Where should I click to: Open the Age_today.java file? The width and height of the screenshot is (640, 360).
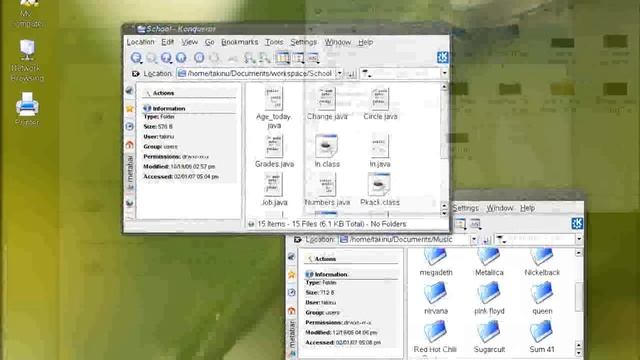point(274,107)
